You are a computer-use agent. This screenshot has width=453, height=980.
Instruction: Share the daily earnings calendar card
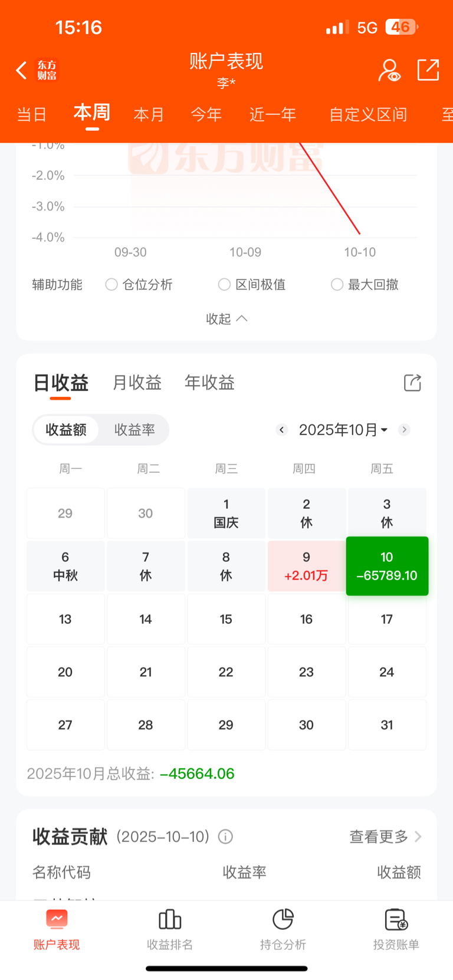click(x=412, y=383)
